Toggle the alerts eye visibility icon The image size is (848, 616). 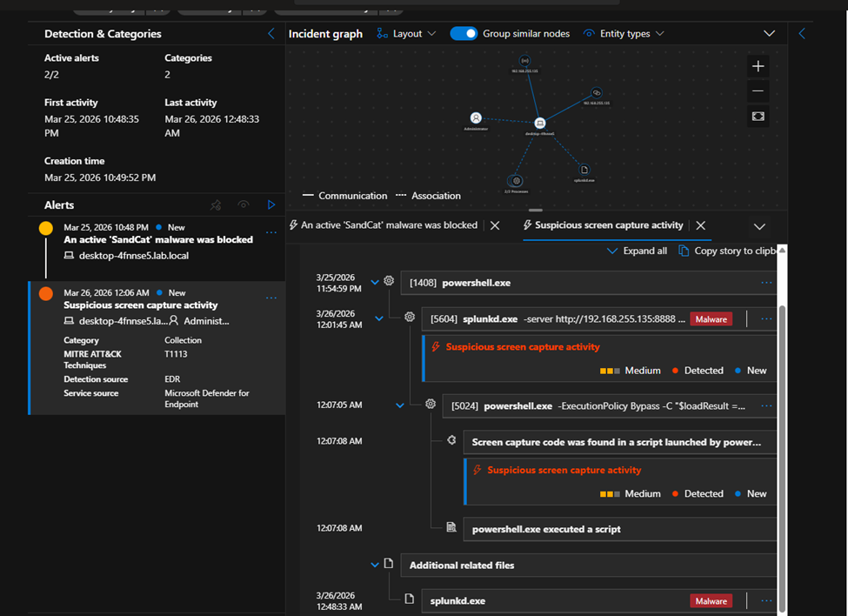(x=244, y=204)
